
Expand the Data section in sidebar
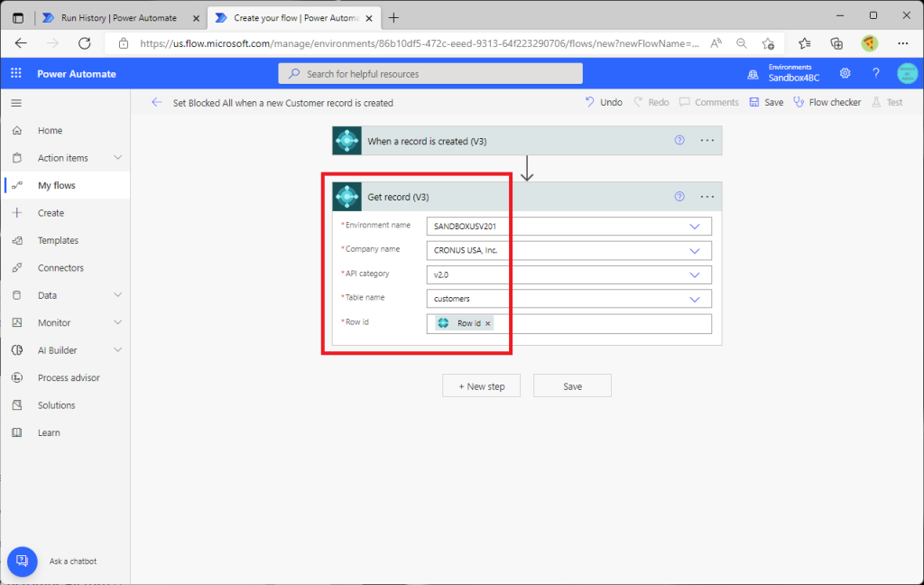(x=118, y=295)
